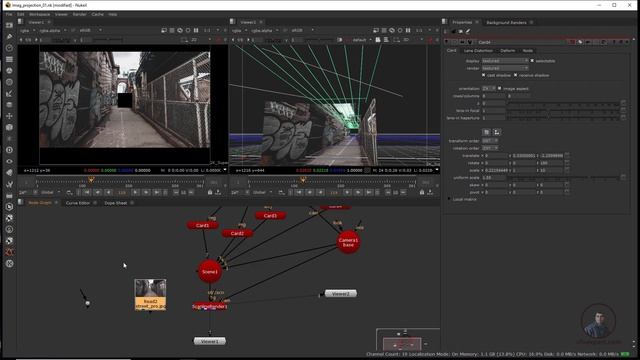Open the default dropdown in right viewer
The height and width of the screenshot is (360, 640).
pos(362,40)
